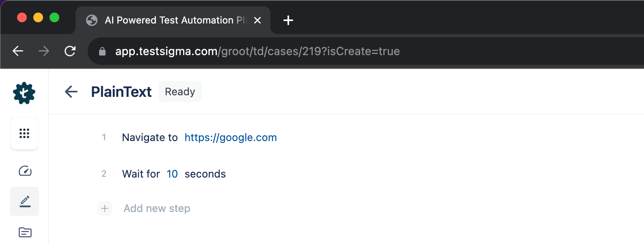Image resolution: width=644 pixels, height=244 pixels.
Task: Click the PlainText test case title
Action: tap(121, 92)
